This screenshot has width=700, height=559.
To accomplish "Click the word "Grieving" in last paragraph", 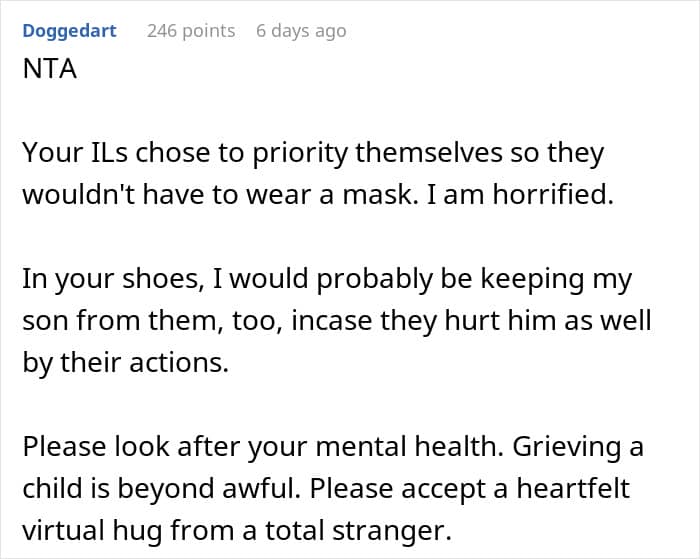I will (567, 448).
